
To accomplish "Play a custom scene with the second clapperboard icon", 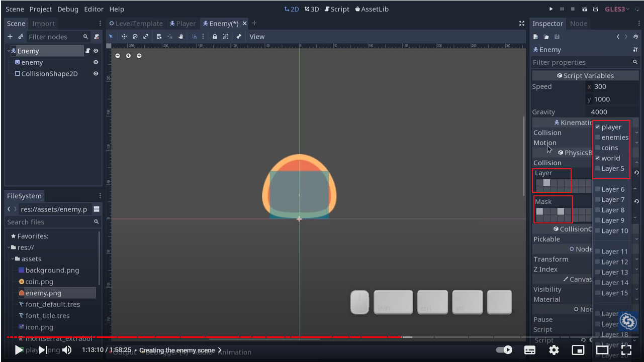I will (596, 9).
